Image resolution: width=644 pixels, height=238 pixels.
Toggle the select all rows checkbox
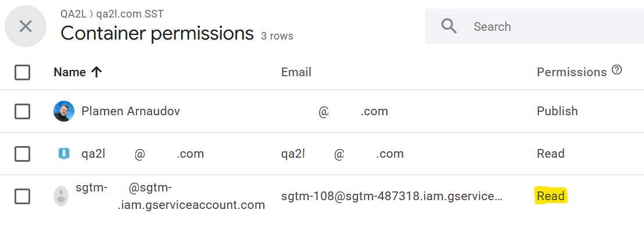click(x=22, y=72)
